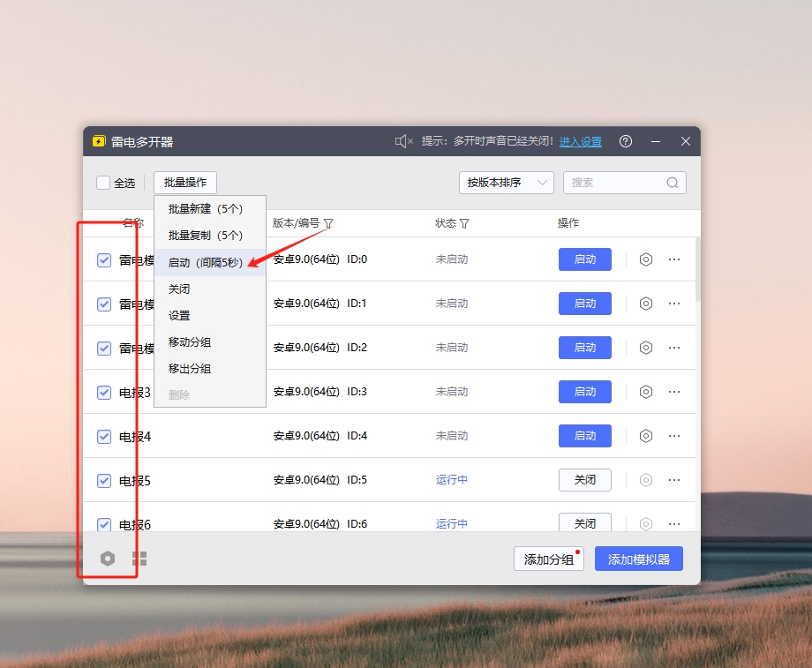Screen dimensions: 812x668
Task: Click the 添加模拟器 button
Action: tap(638, 559)
